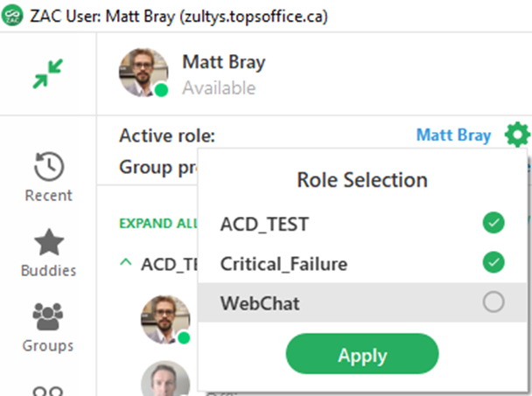The height and width of the screenshot is (396, 532).
Task: Click the green role settings gear icon
Action: [x=517, y=135]
